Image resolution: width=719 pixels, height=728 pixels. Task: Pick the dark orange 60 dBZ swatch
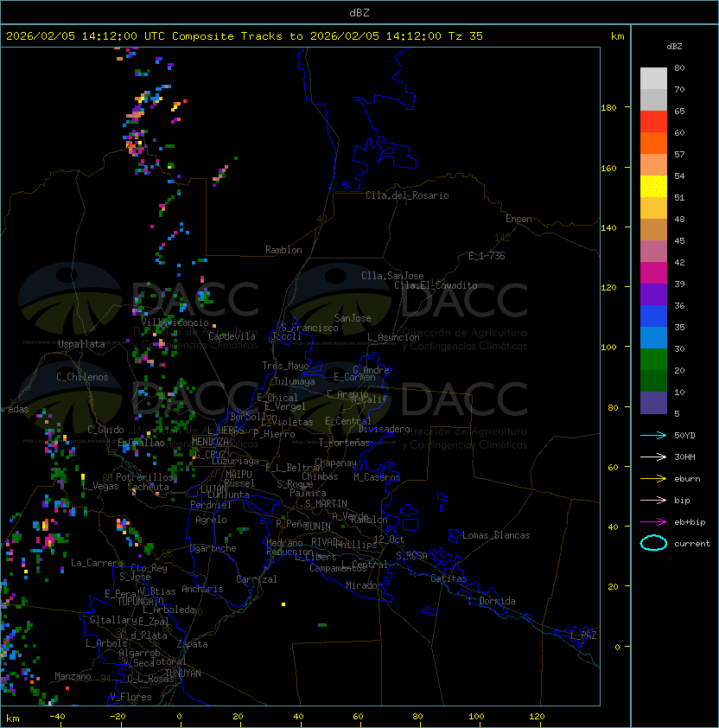click(653, 144)
